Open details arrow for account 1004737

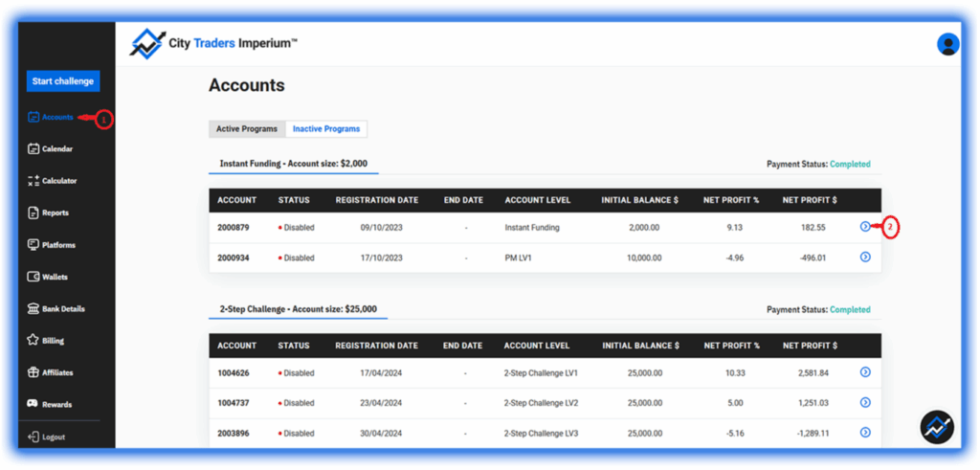pos(865,402)
